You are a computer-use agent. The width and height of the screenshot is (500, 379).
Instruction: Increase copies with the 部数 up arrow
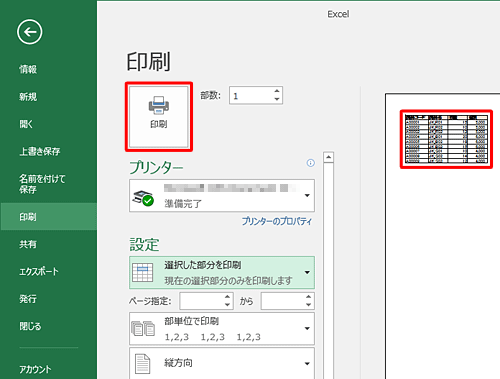[277, 91]
